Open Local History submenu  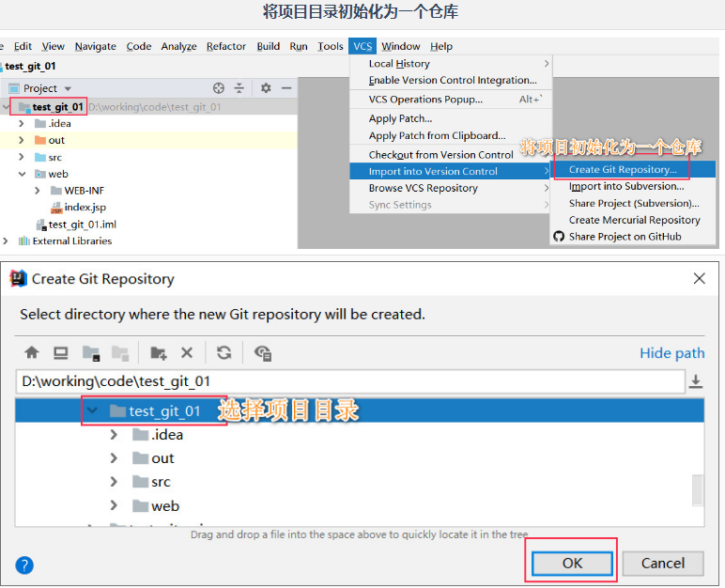(x=451, y=63)
